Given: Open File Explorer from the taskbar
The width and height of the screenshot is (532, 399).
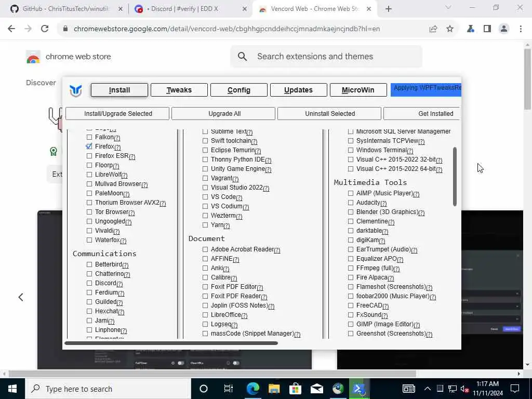Looking at the screenshot, I should click(274, 389).
